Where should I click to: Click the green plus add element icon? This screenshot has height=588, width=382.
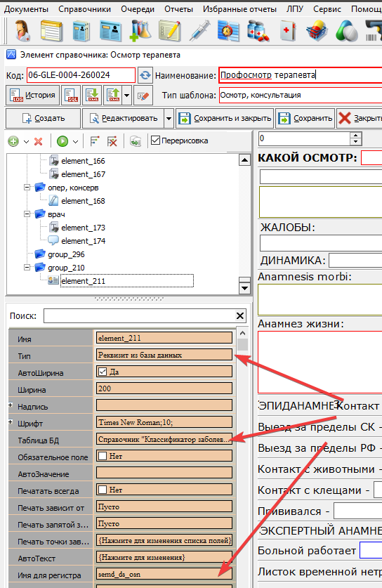pyautogui.click(x=13, y=141)
